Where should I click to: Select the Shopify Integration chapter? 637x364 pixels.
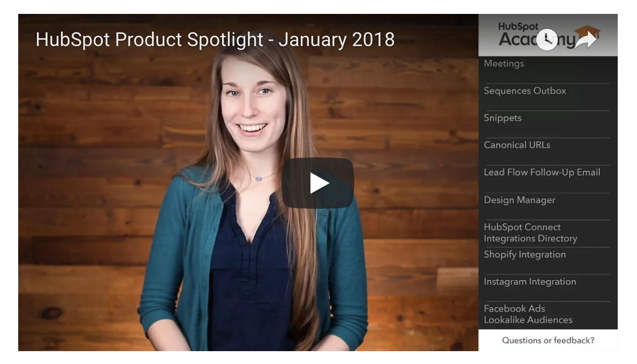525,254
